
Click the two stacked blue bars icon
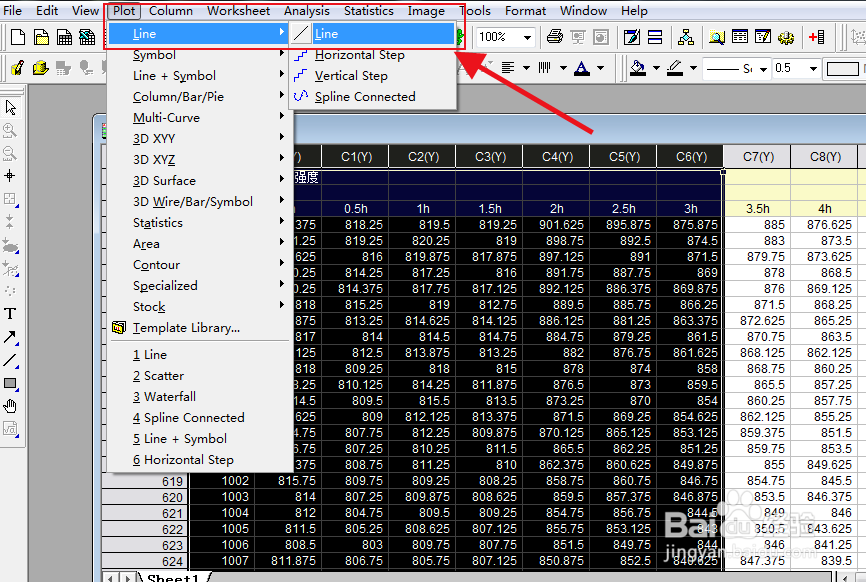coord(655,37)
